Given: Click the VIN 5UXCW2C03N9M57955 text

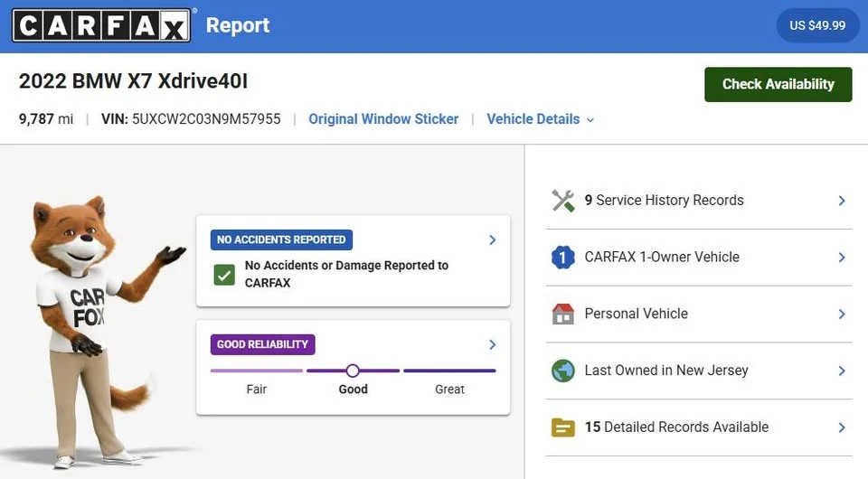Looking at the screenshot, I should (191, 119).
